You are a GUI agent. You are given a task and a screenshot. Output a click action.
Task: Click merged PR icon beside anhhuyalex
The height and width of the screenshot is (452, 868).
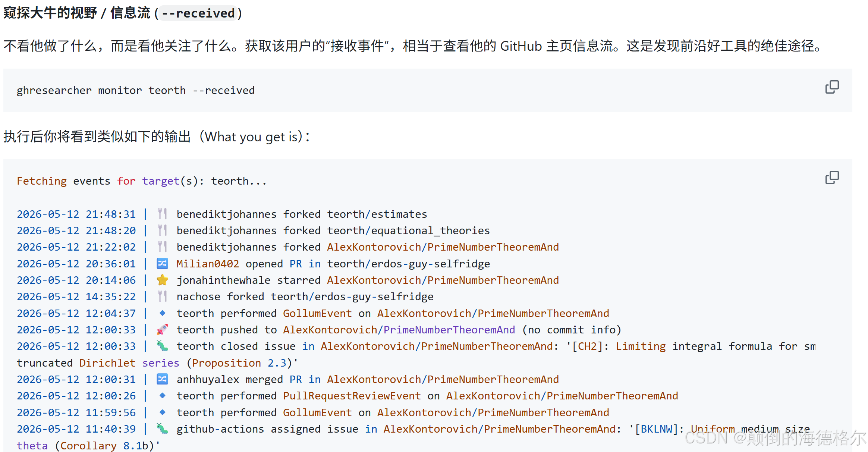162,379
